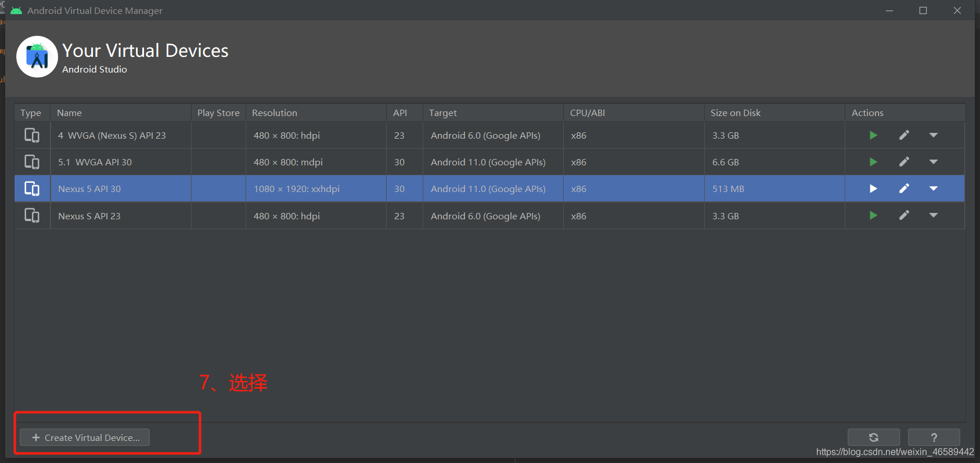Refresh the virtual device list
The height and width of the screenshot is (463, 980).
(x=874, y=437)
